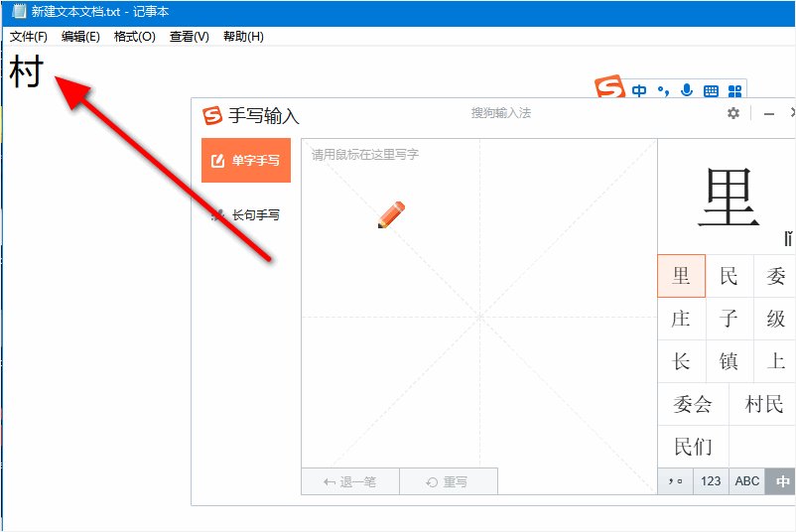The height and width of the screenshot is (532, 796).
Task: Choose candidate character 镇
Action: (729, 361)
